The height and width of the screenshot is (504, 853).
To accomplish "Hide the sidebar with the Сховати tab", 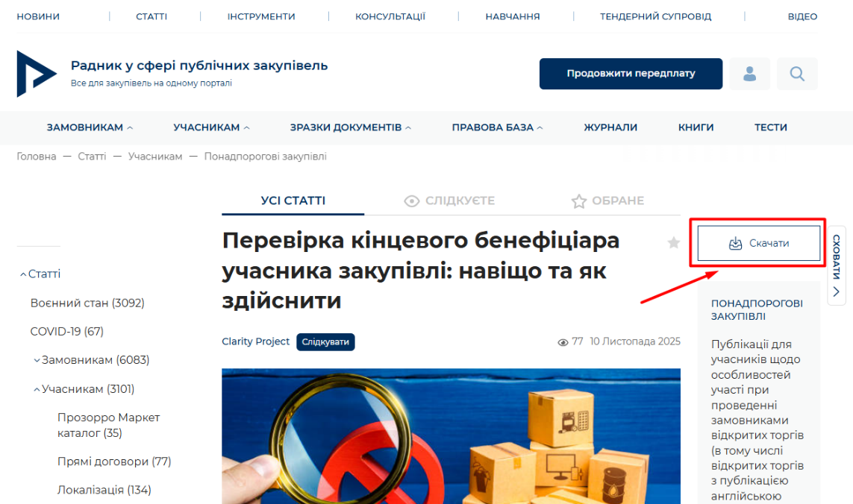I will point(836,265).
